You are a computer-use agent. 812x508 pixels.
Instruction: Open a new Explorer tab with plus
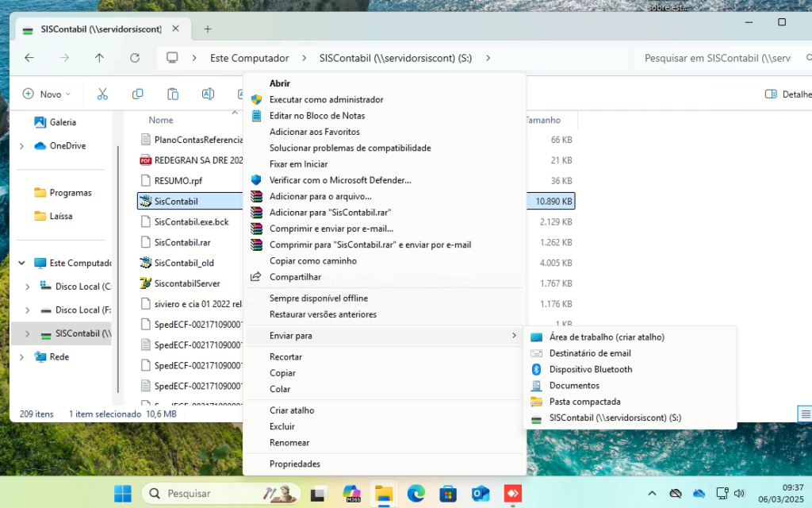pyautogui.click(x=208, y=29)
